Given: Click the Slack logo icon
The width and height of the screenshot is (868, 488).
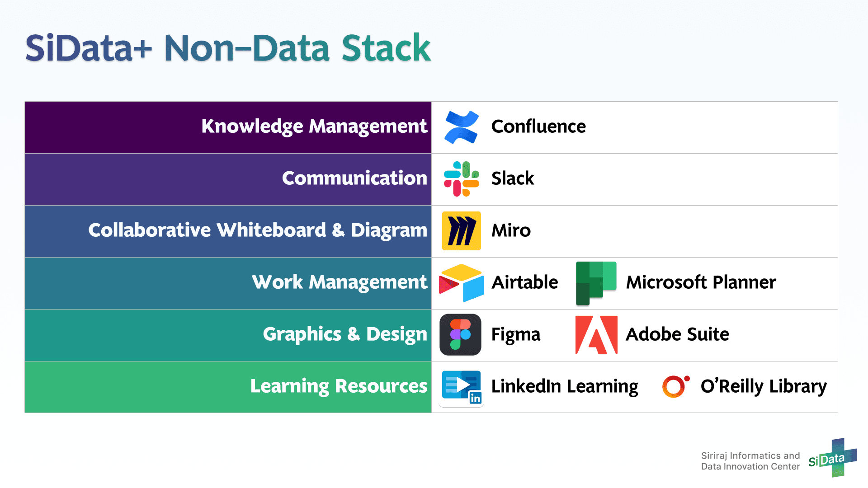Looking at the screenshot, I should coord(461,179).
